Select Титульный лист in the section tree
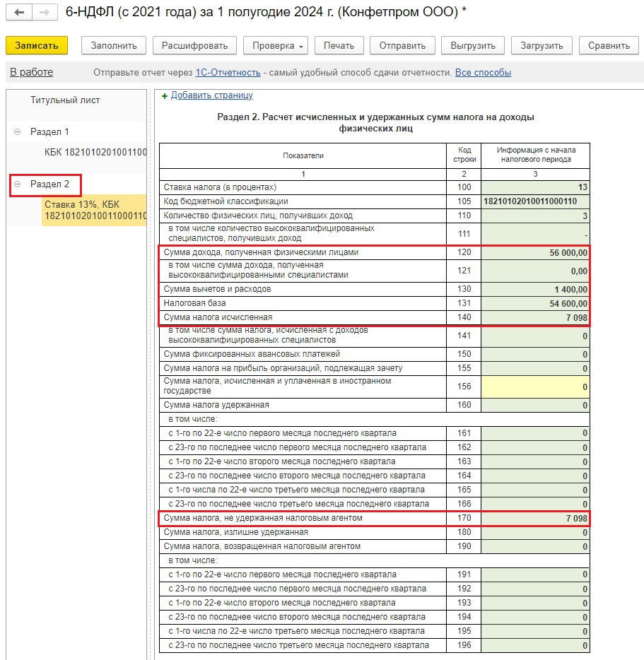644x660 pixels. click(x=65, y=100)
